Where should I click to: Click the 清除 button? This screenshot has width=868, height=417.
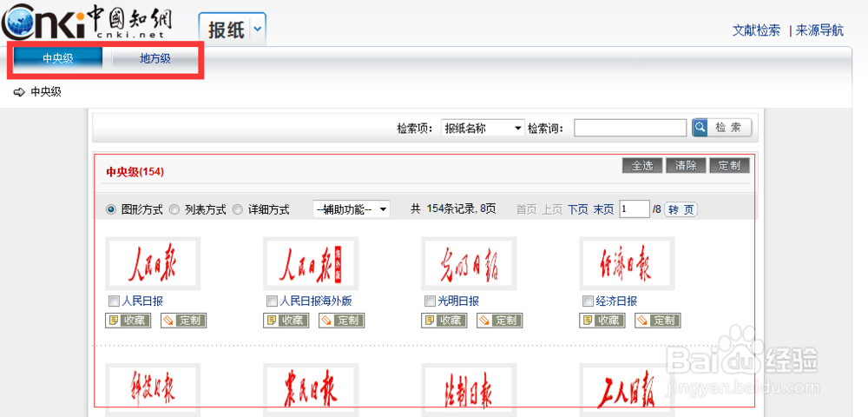[686, 166]
